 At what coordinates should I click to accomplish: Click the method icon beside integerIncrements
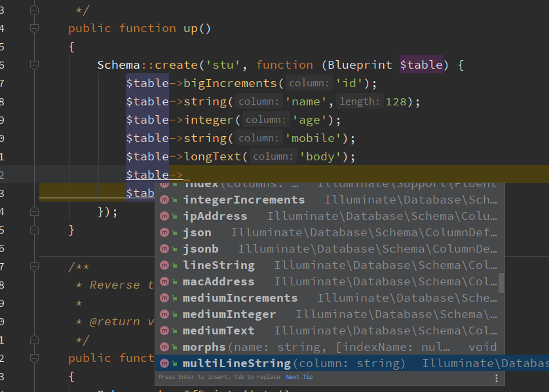(x=165, y=200)
